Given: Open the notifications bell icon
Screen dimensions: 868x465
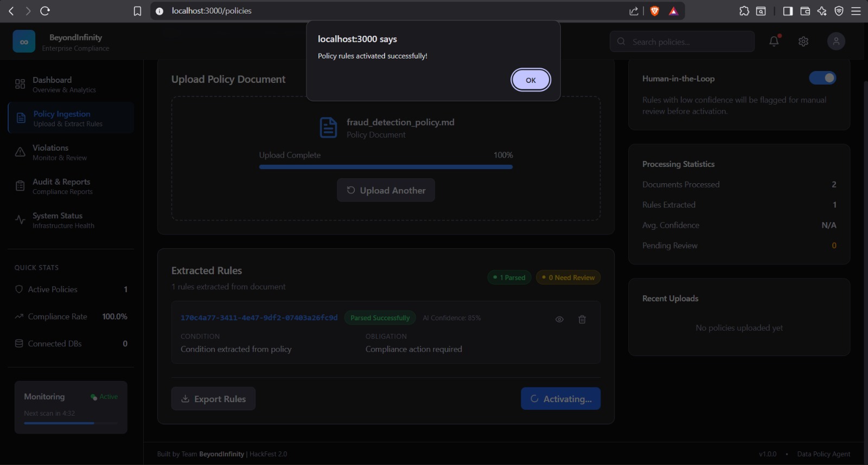Looking at the screenshot, I should pos(774,41).
